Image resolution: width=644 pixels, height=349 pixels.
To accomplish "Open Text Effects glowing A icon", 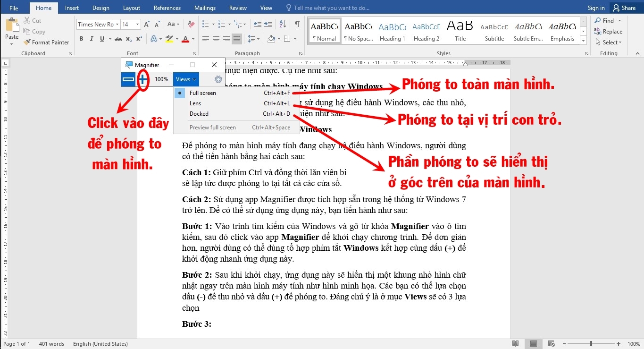I will [154, 39].
